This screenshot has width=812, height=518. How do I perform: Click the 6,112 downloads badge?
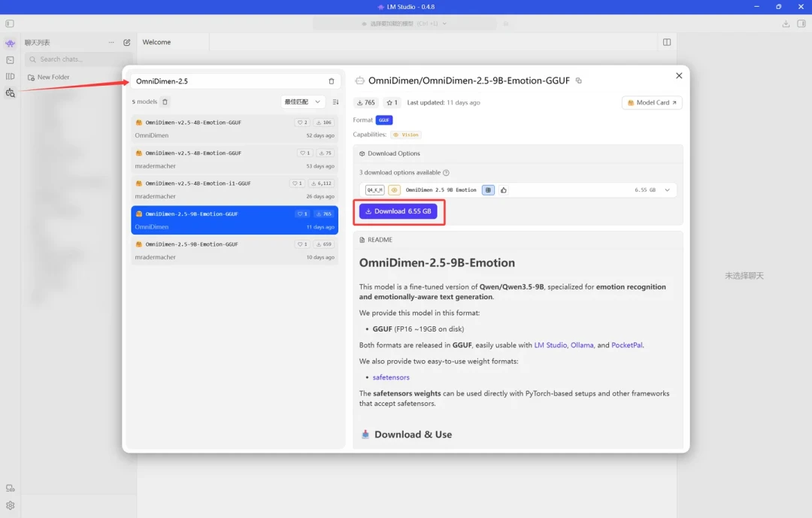click(x=322, y=183)
